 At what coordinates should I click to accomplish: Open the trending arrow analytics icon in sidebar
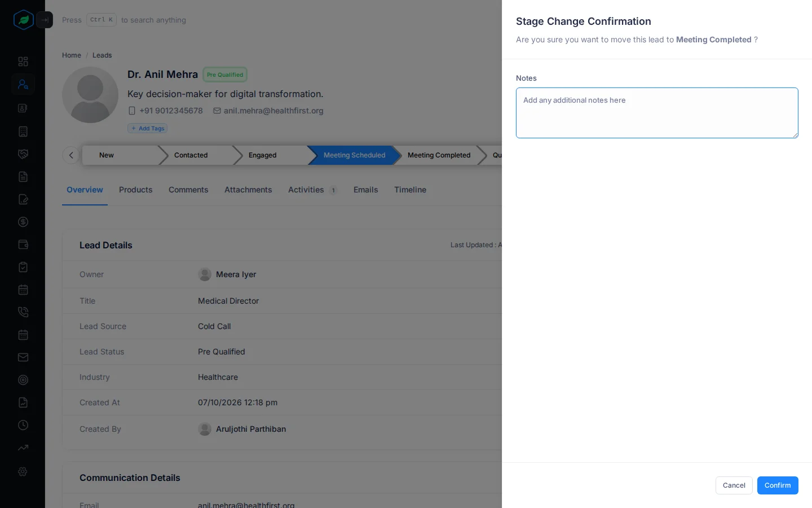tap(23, 448)
